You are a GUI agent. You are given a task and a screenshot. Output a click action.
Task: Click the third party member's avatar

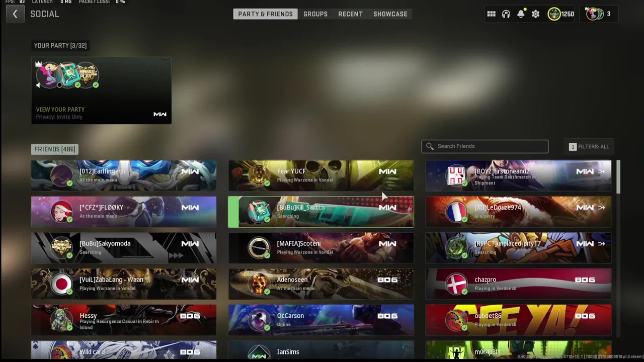(87, 75)
